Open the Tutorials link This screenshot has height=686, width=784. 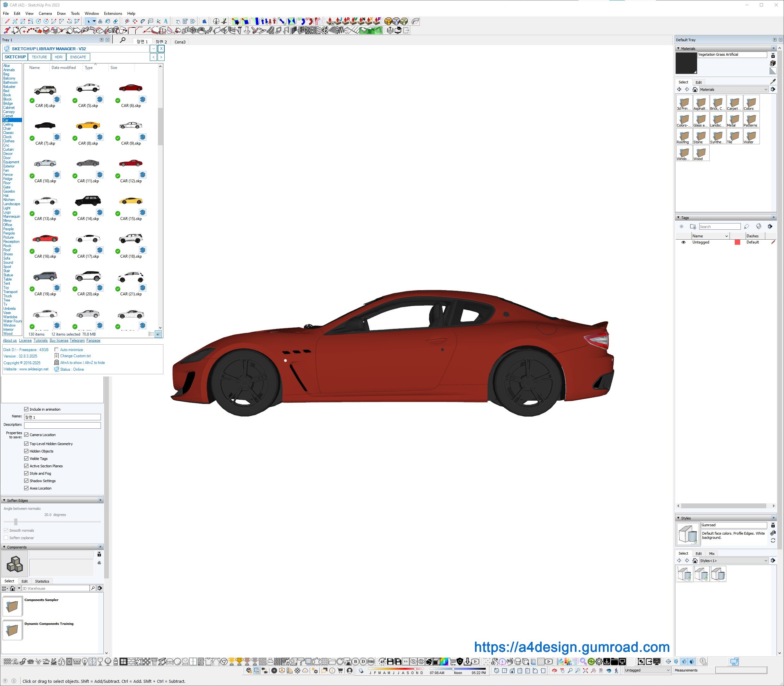pos(41,341)
